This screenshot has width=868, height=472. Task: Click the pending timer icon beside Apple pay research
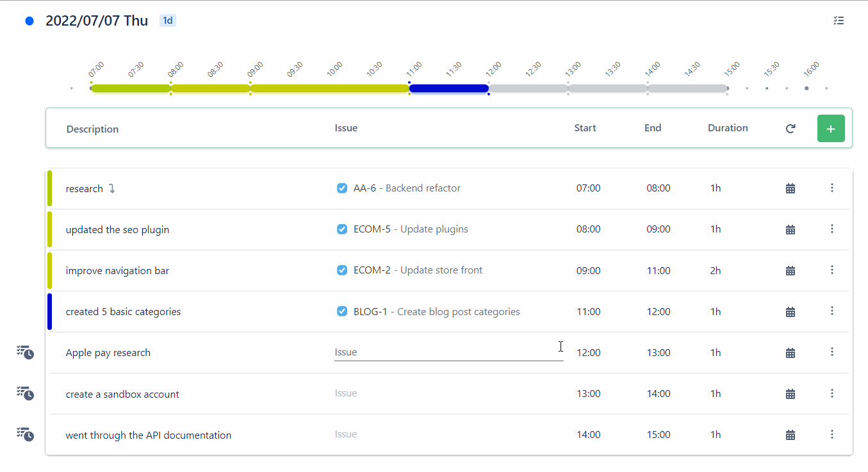click(24, 352)
